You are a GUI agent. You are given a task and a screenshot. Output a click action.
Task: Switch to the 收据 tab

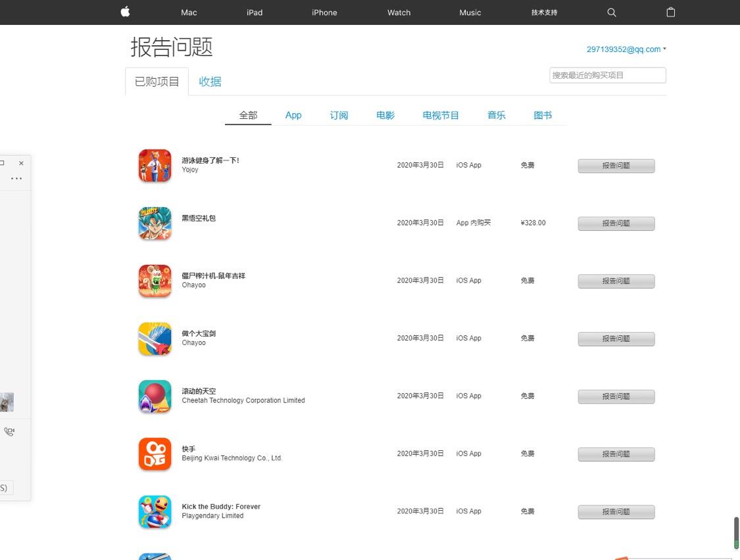[x=210, y=82]
